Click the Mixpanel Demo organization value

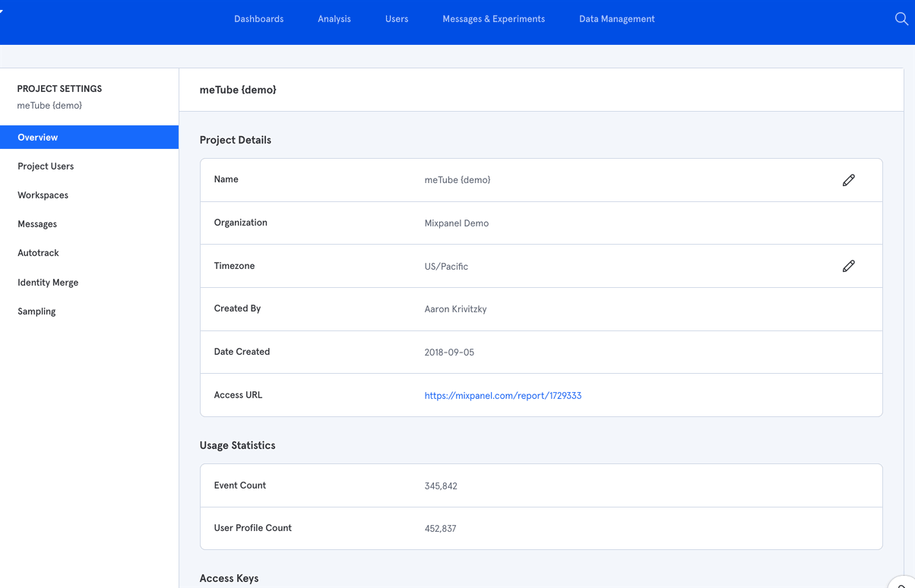457,223
